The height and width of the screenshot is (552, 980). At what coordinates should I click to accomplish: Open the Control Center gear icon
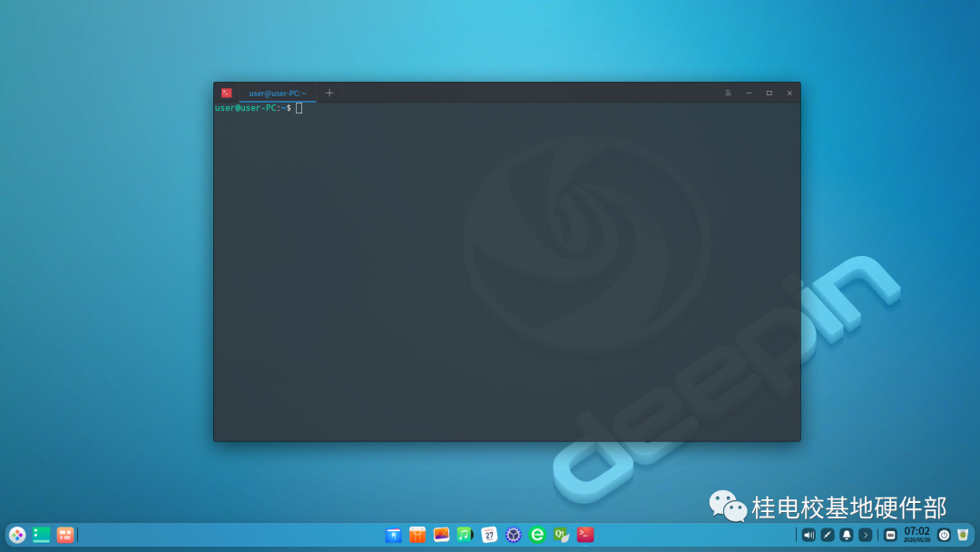513,535
